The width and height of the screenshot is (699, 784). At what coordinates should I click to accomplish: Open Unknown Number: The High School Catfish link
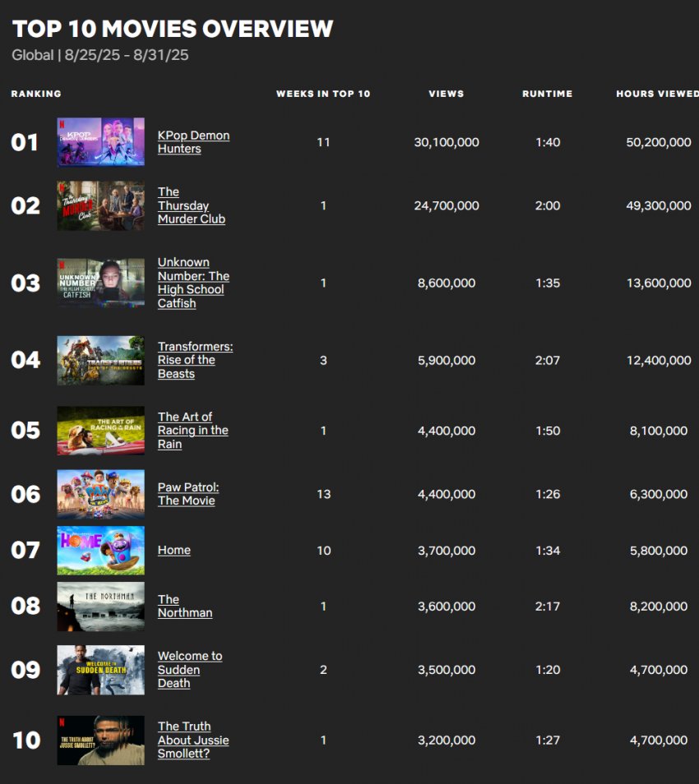[193, 283]
